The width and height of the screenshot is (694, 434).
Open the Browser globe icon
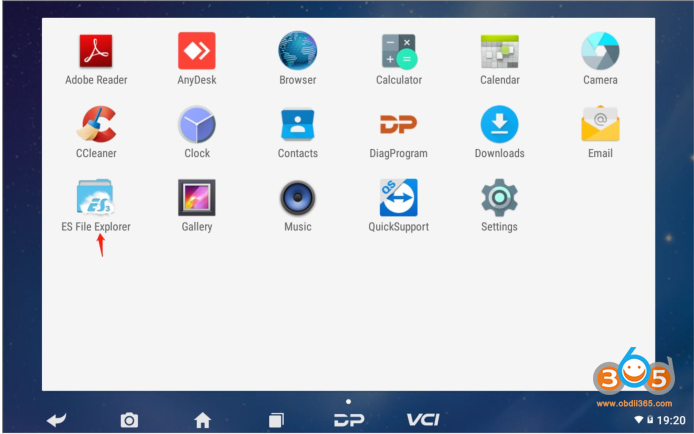pos(297,50)
